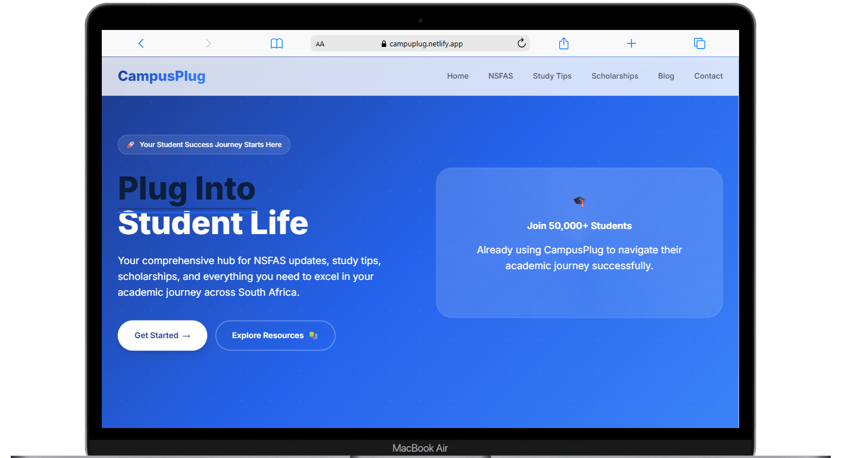Click the Safari forward navigation arrow
Screen dimensions: 868x458
(209, 43)
